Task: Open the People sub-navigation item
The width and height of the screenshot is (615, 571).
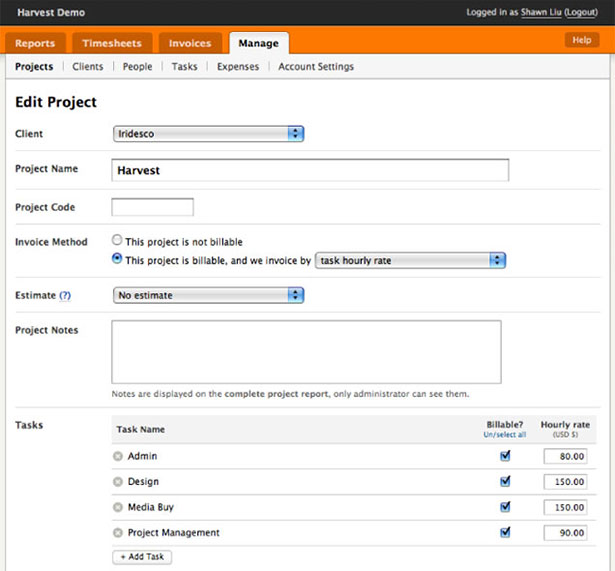Action: click(x=138, y=67)
